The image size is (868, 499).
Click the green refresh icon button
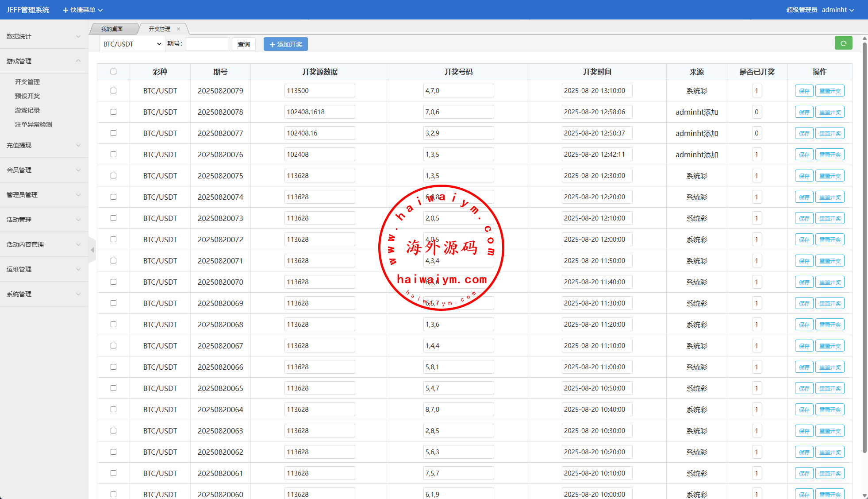pos(843,43)
